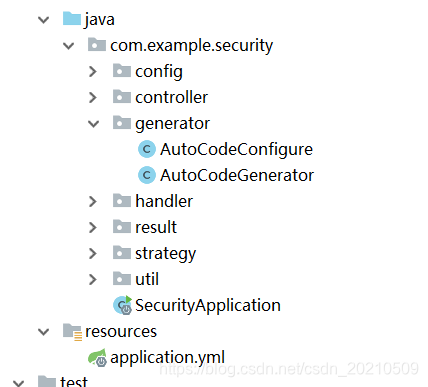Image resolution: width=428 pixels, height=387 pixels.
Task: Click the com.example.security package icon
Action: click(97, 45)
